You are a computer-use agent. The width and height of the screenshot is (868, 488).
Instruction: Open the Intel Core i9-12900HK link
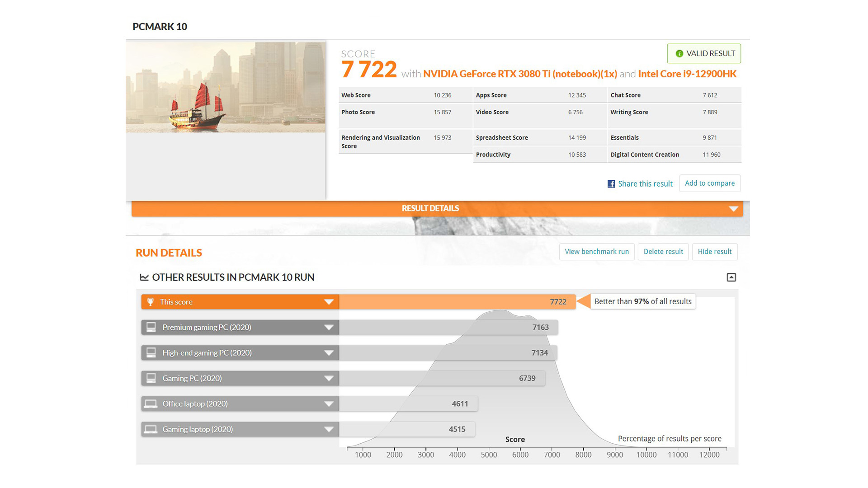[x=687, y=74]
